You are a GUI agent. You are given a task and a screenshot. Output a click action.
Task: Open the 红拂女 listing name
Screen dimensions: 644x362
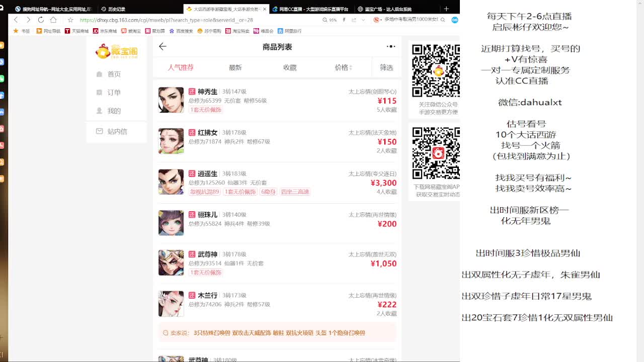click(207, 133)
